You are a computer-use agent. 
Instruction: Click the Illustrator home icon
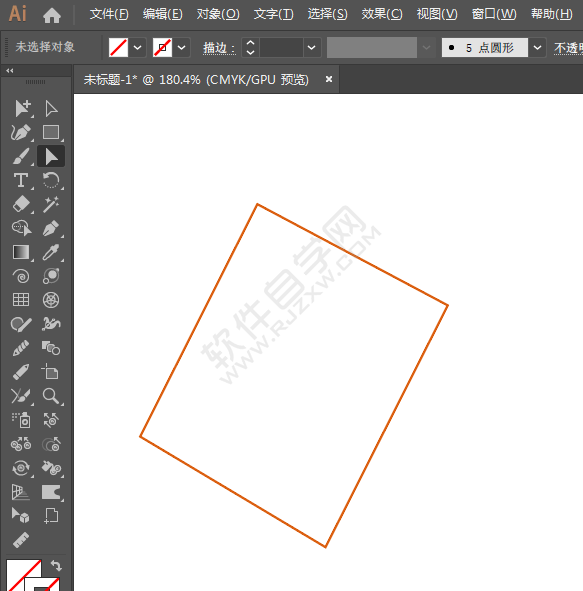tap(52, 15)
